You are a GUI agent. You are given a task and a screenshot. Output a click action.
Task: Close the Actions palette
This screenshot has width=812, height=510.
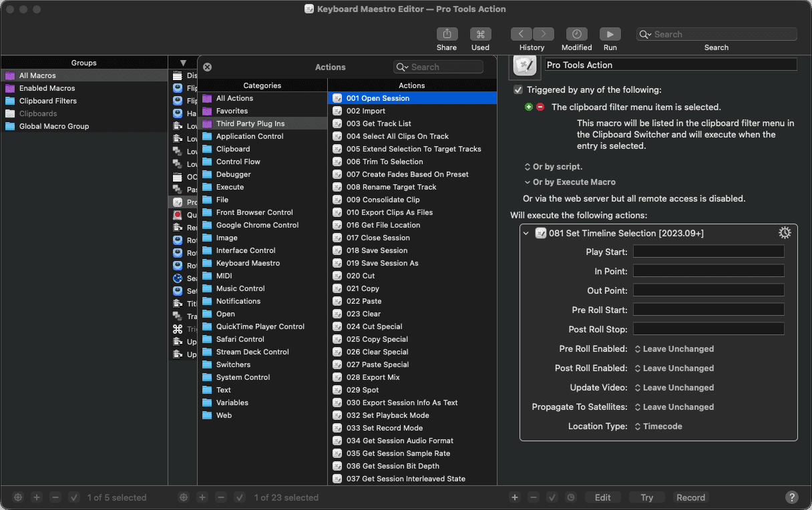(x=207, y=67)
